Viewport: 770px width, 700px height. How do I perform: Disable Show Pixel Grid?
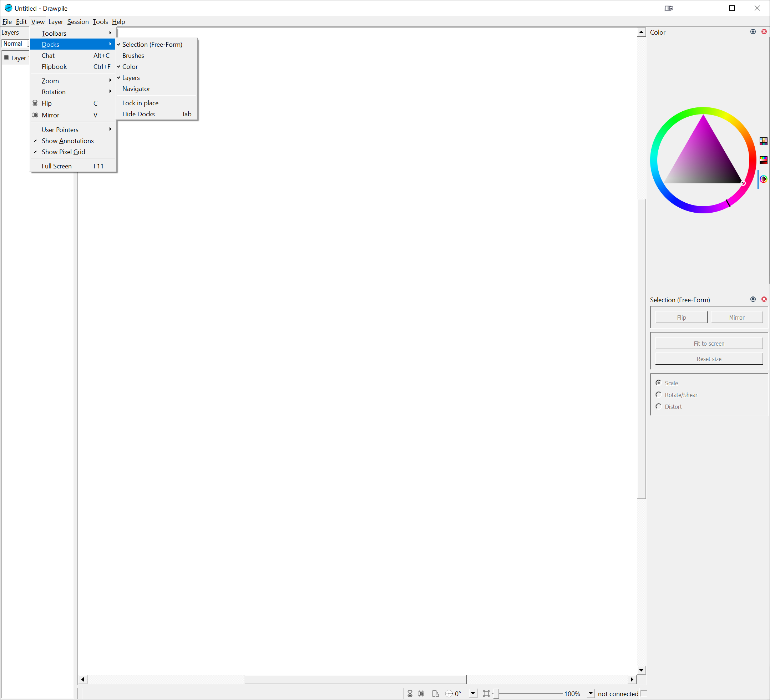pyautogui.click(x=64, y=152)
